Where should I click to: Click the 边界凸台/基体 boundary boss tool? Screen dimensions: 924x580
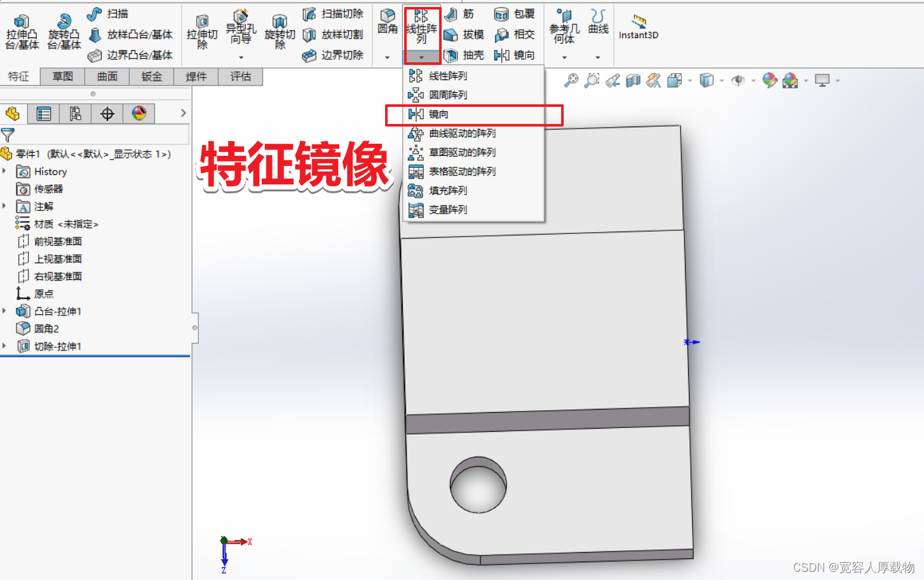130,55
